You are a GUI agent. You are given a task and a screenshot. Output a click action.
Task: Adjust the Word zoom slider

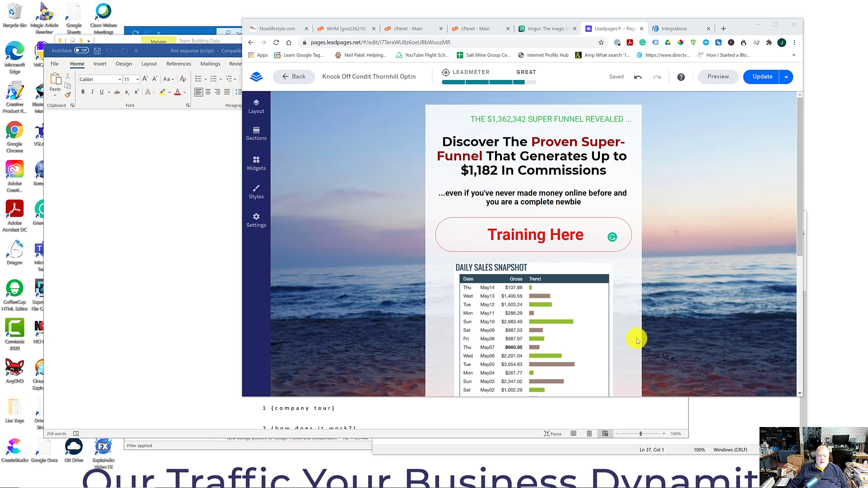pos(641,434)
